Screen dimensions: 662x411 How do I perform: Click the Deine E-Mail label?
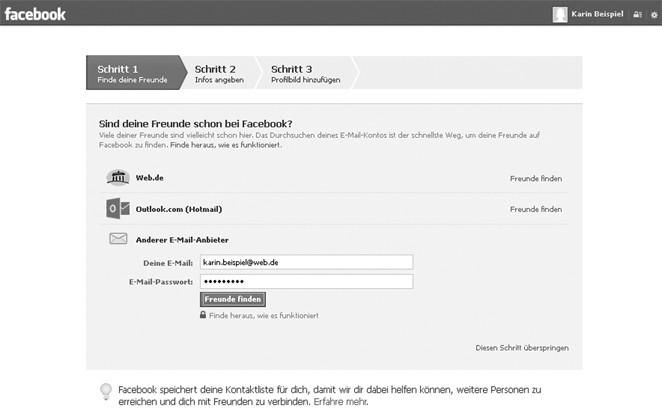(168, 263)
